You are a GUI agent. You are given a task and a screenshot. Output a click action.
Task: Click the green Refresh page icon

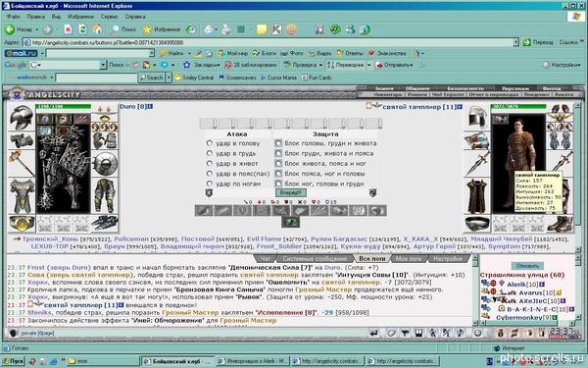tap(82, 29)
